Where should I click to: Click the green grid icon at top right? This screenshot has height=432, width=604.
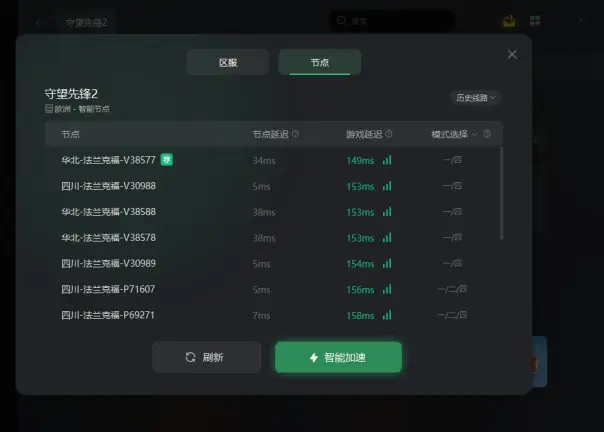tap(535, 20)
